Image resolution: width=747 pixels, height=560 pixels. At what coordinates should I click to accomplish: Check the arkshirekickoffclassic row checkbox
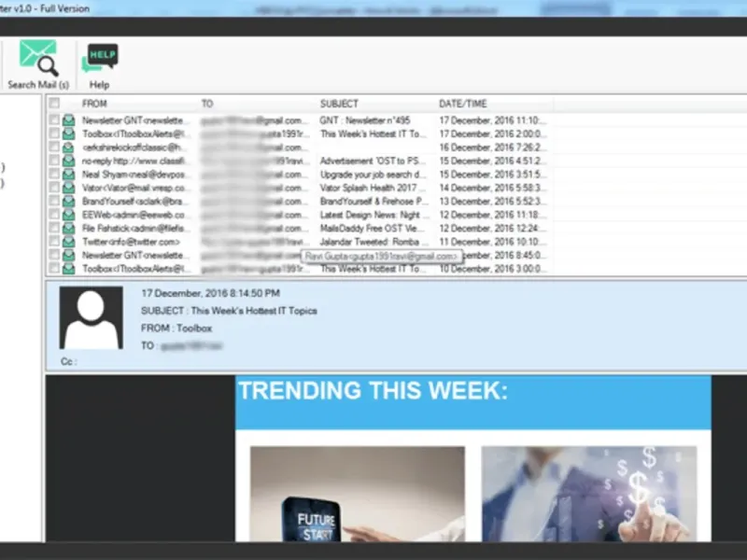click(54, 147)
